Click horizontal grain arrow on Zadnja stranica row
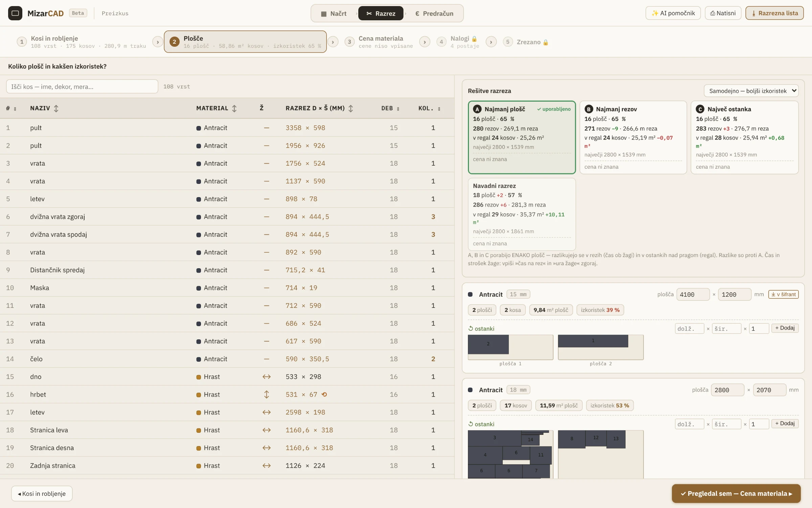This screenshot has height=508, width=812. point(267,466)
